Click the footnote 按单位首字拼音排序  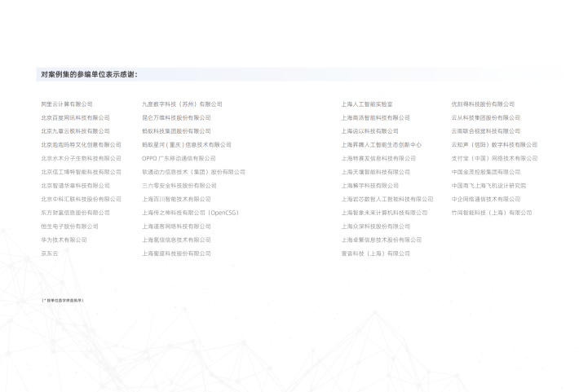(63, 301)
